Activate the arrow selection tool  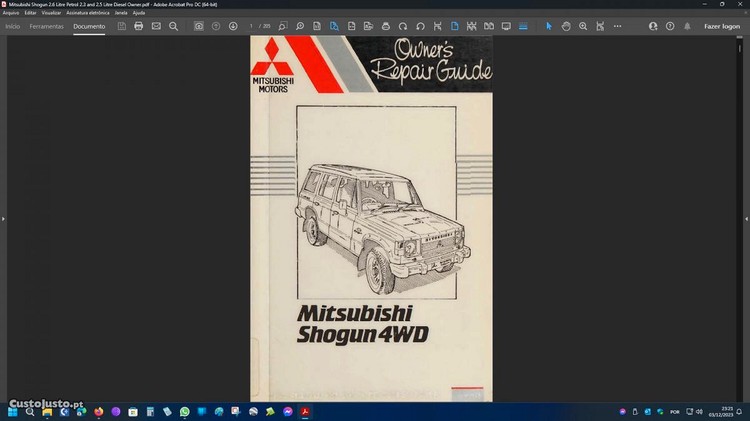click(548, 26)
